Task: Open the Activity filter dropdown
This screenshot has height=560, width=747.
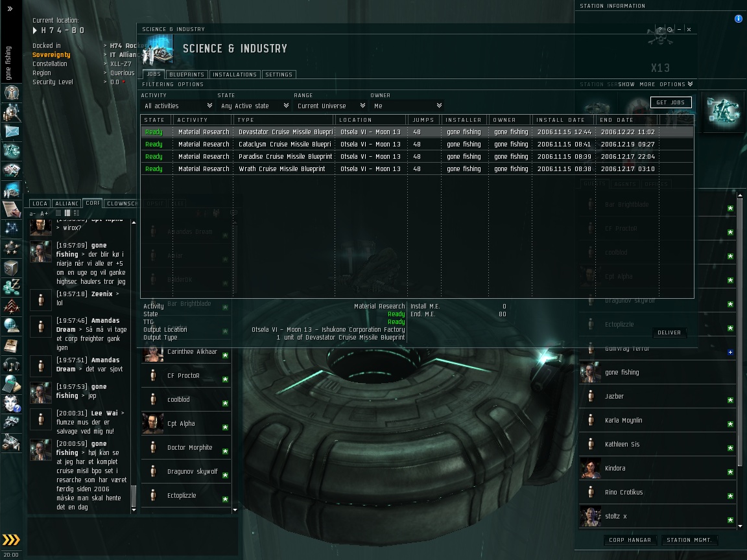Action: pos(178,106)
